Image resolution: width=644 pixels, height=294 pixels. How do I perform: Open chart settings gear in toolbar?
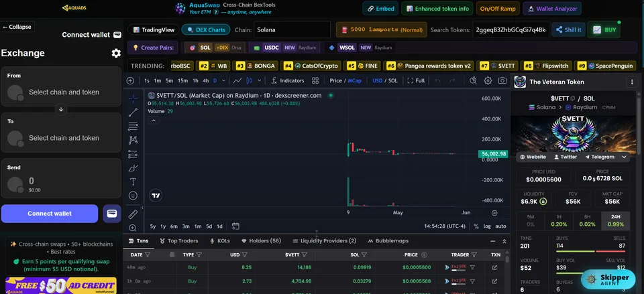488,81
